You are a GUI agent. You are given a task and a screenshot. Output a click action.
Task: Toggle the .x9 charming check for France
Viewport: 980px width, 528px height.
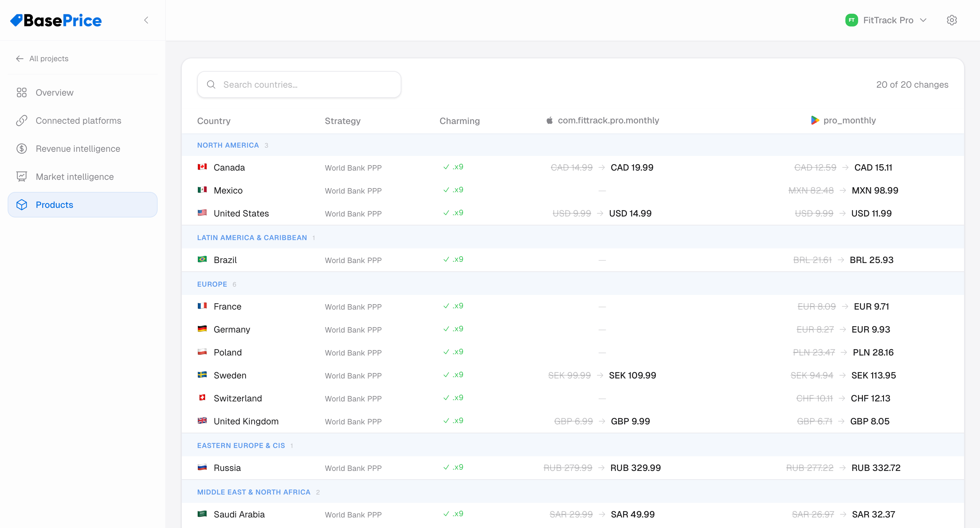pos(453,306)
